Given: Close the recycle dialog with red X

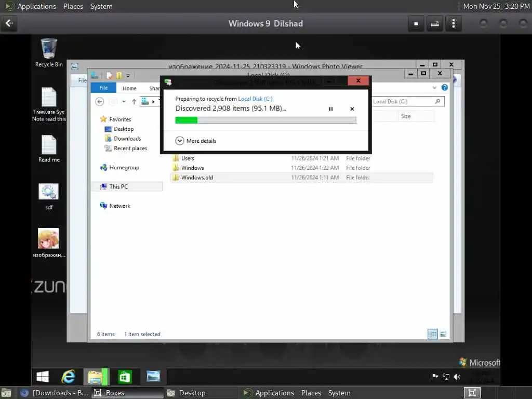Looking at the screenshot, I should point(358,81).
